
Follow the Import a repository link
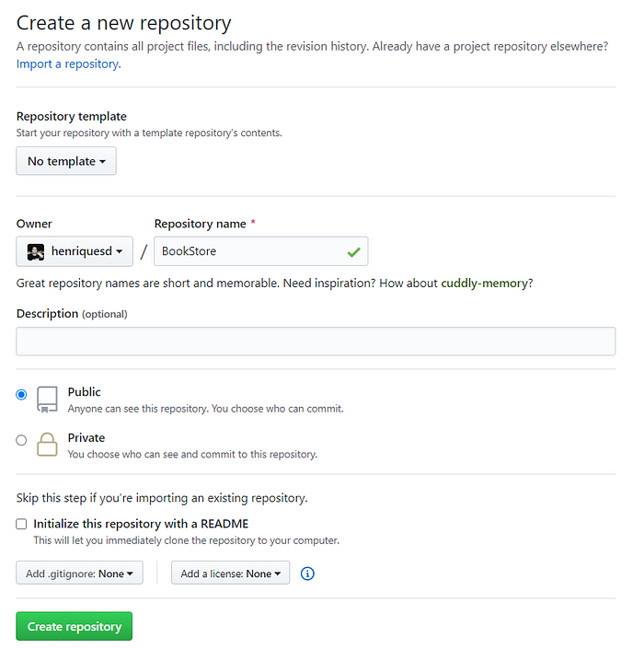(x=69, y=64)
